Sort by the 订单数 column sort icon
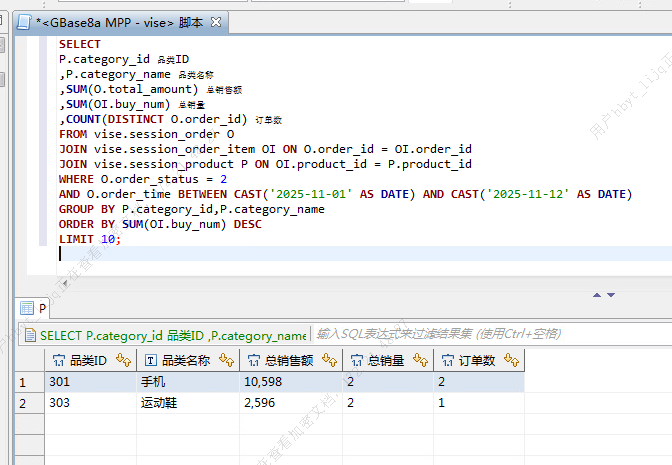Image resolution: width=672 pixels, height=465 pixels. (511, 360)
